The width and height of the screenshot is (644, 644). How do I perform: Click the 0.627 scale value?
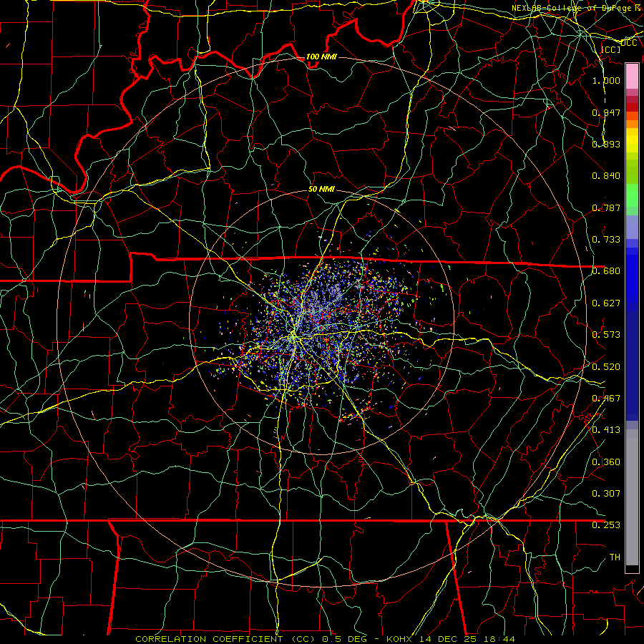pyautogui.click(x=606, y=303)
